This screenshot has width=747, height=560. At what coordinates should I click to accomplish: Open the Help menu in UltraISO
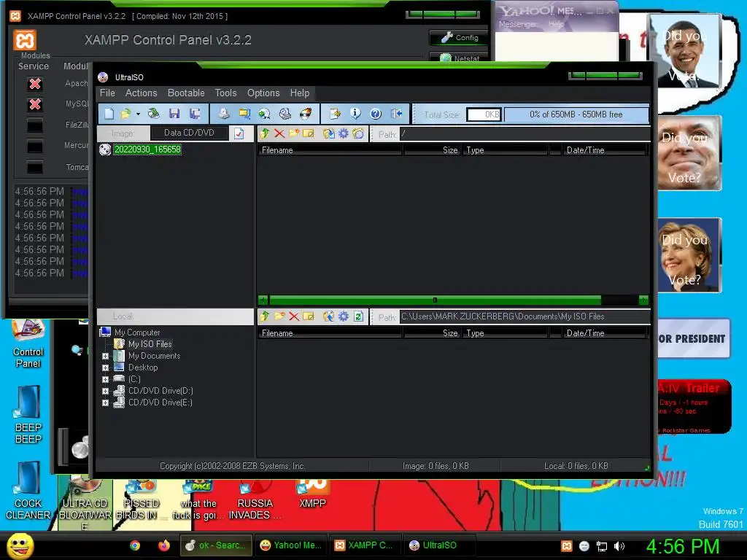click(300, 93)
